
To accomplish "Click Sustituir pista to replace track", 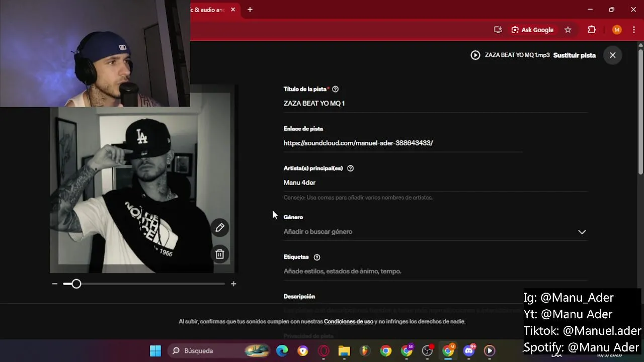I will click(574, 55).
